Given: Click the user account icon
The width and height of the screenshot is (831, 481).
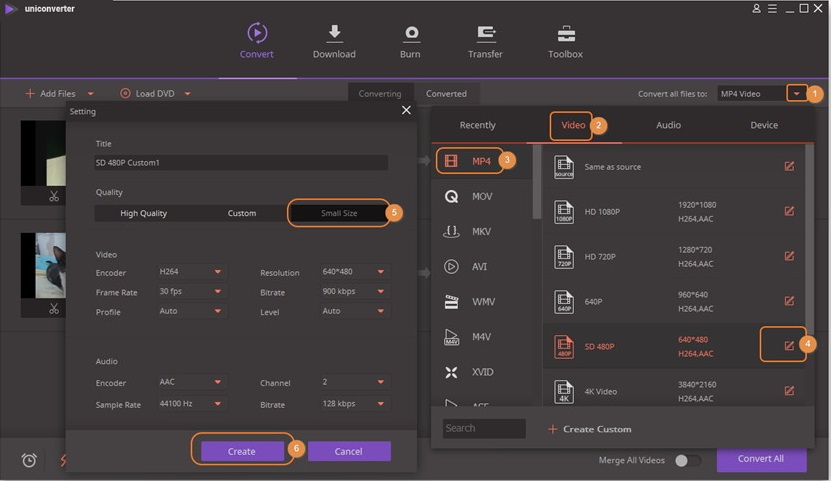Looking at the screenshot, I should coord(756,8).
